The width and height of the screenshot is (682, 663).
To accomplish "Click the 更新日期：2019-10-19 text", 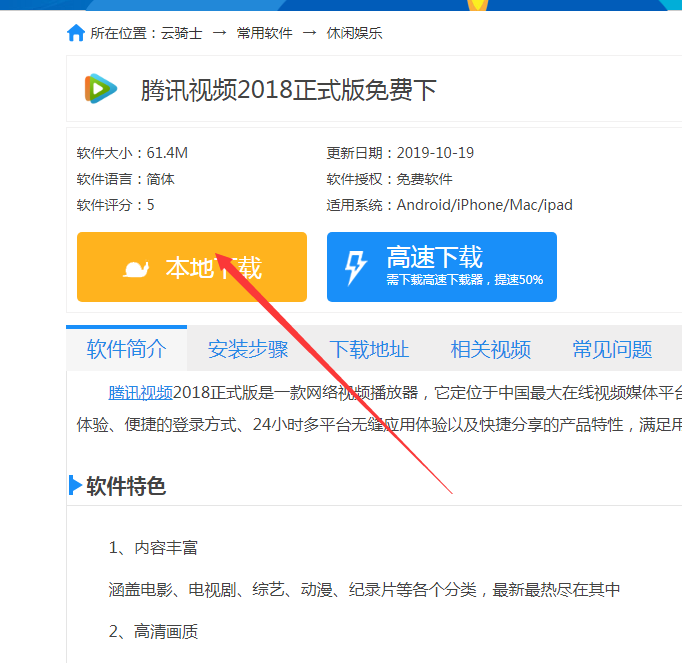I will tap(400, 153).
